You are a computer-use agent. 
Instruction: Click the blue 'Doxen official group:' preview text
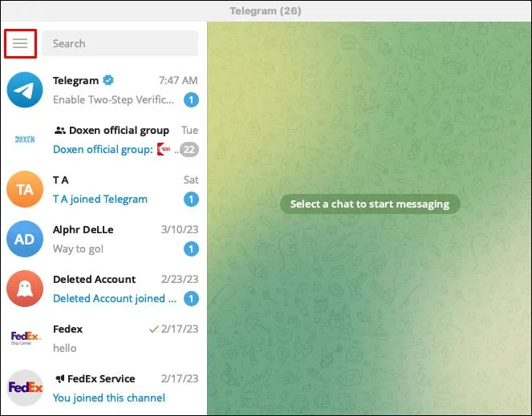(x=103, y=150)
